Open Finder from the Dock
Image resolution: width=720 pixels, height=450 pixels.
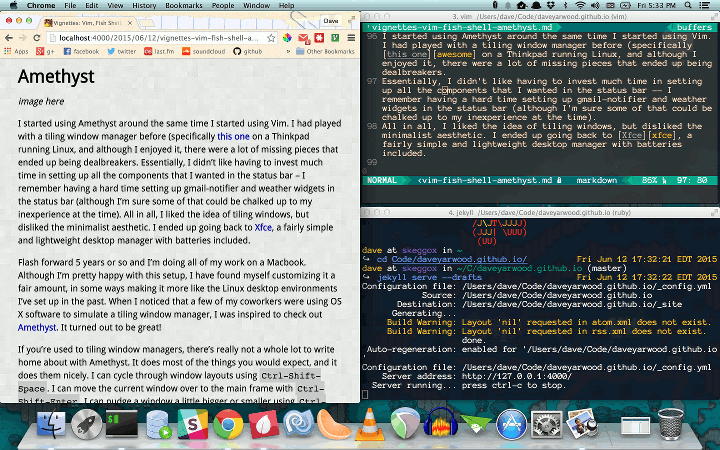coord(51,424)
